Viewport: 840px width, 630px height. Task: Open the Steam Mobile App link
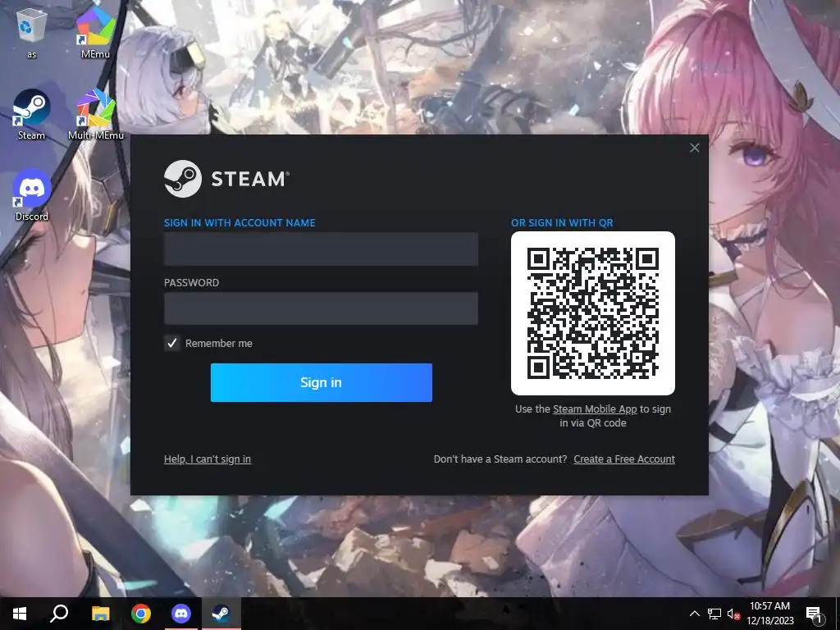pyautogui.click(x=595, y=409)
